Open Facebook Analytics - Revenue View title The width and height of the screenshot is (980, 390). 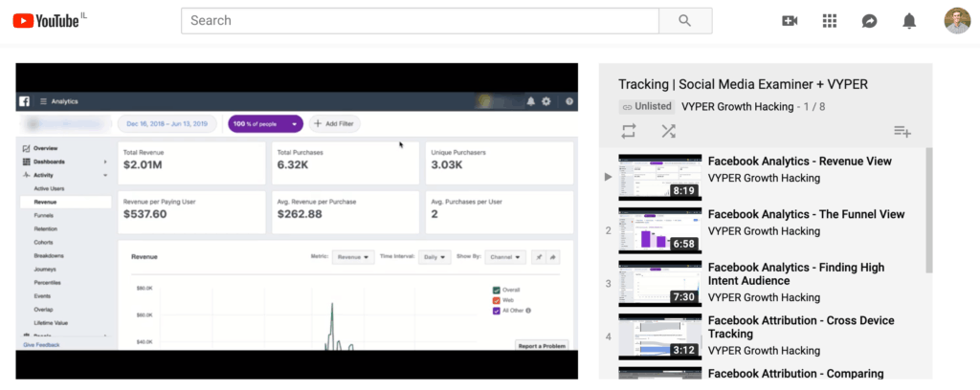click(799, 161)
